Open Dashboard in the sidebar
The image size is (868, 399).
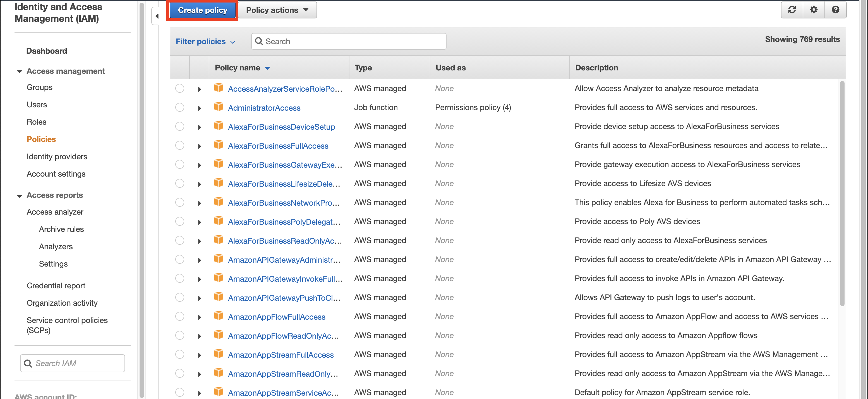click(x=47, y=51)
